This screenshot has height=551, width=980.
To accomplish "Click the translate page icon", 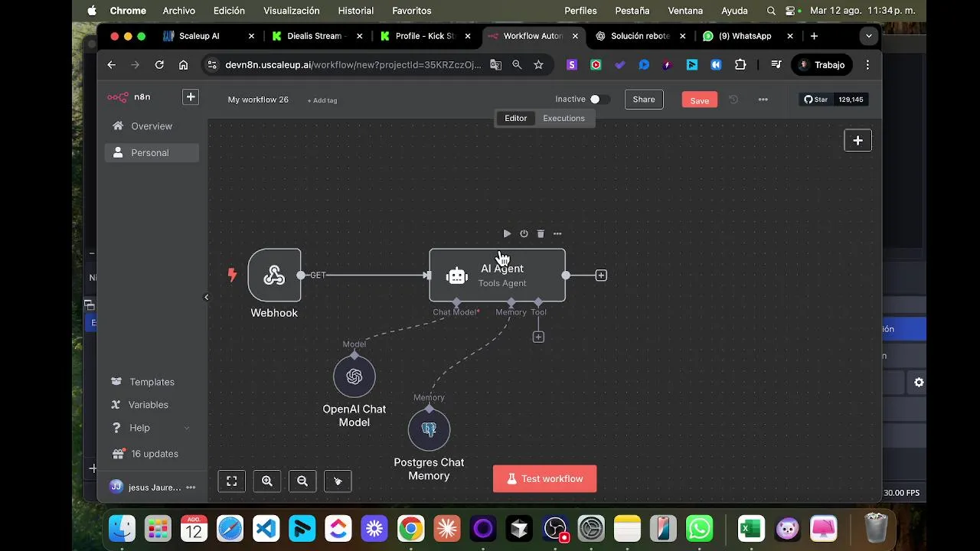I will coord(496,65).
